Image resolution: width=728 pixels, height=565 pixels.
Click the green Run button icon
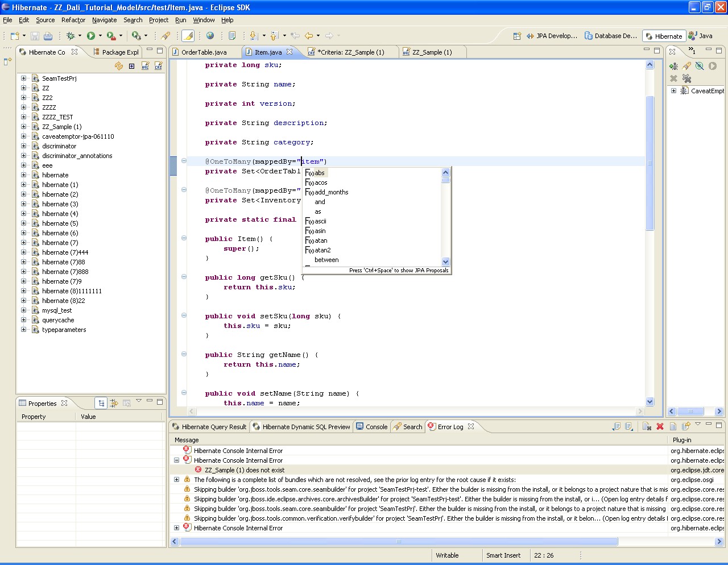91,36
